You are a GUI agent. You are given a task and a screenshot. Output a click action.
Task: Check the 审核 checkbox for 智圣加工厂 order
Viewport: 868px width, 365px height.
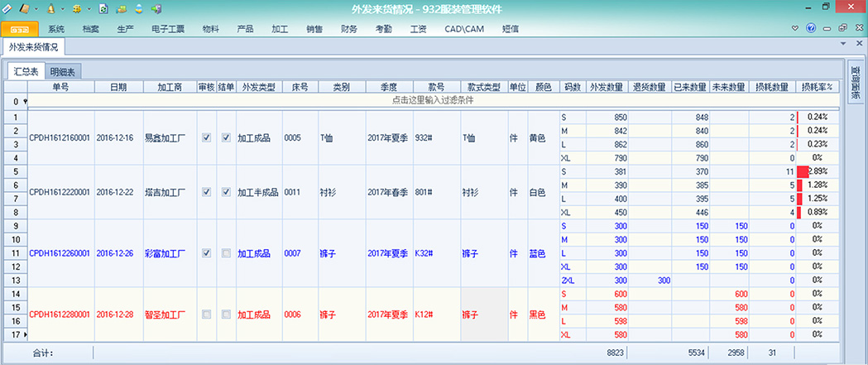pyautogui.click(x=206, y=315)
